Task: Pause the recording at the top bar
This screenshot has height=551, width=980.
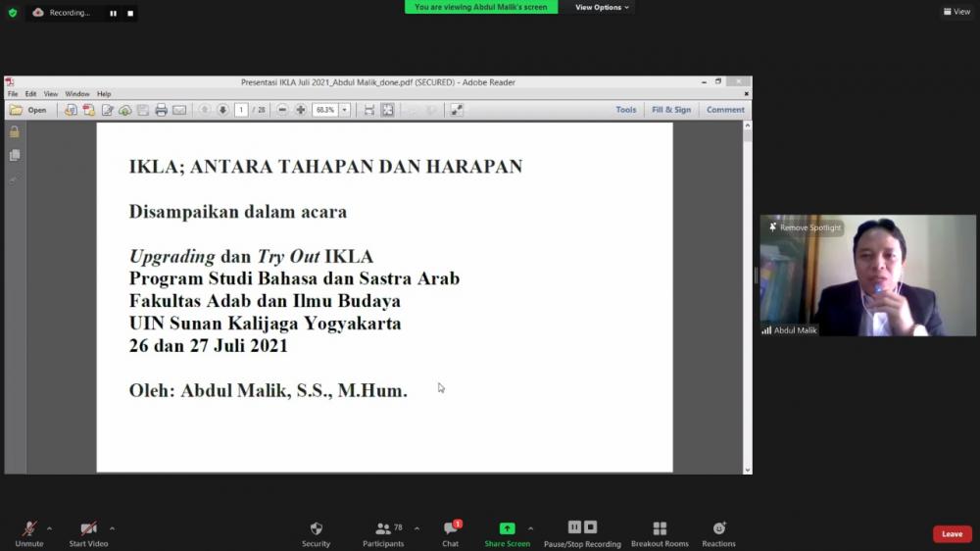Action: click(113, 13)
